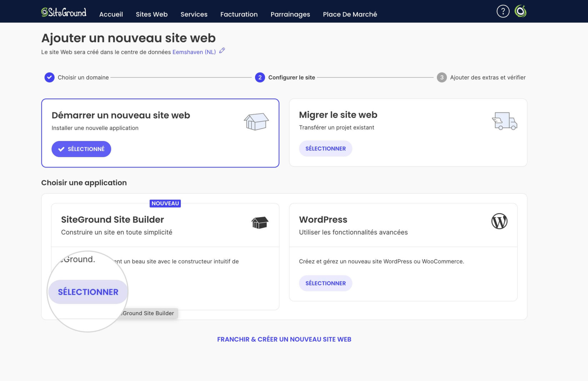
Task: Click Installer une nouvelle application text
Action: pos(95,128)
